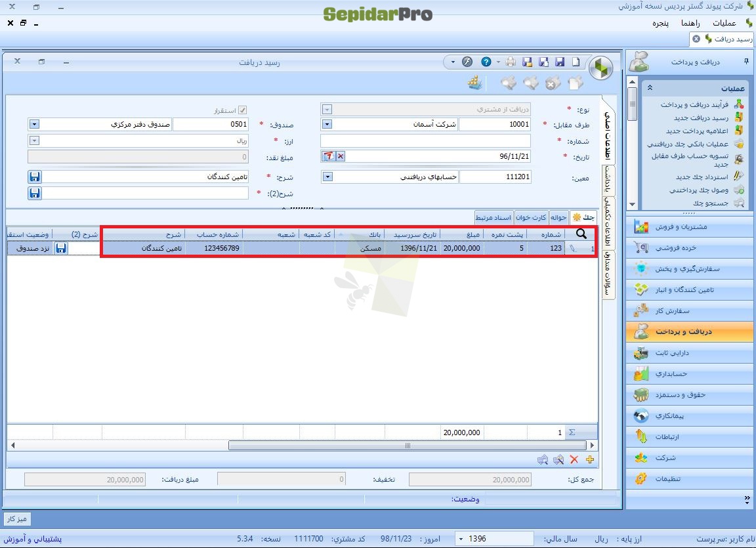Open the خرده فروشی module

coord(690,247)
